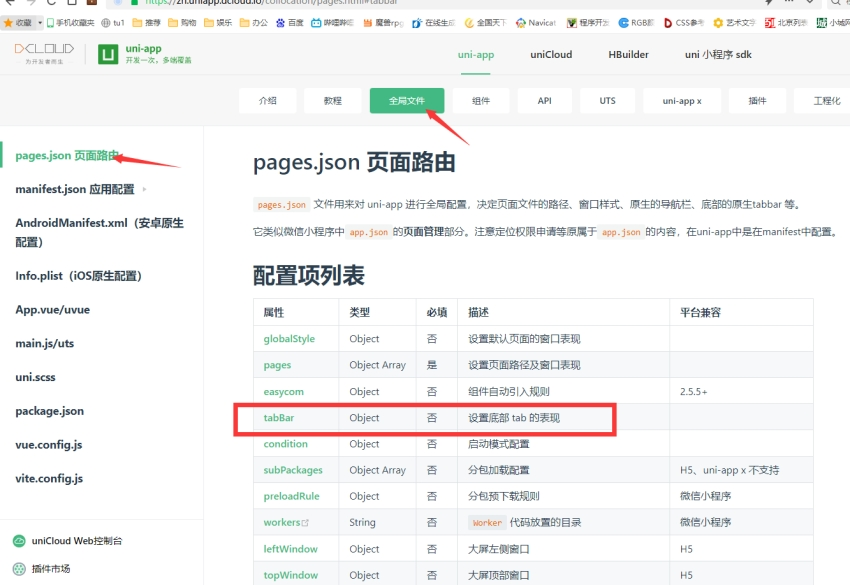Open package.json in the sidebar

(x=49, y=411)
